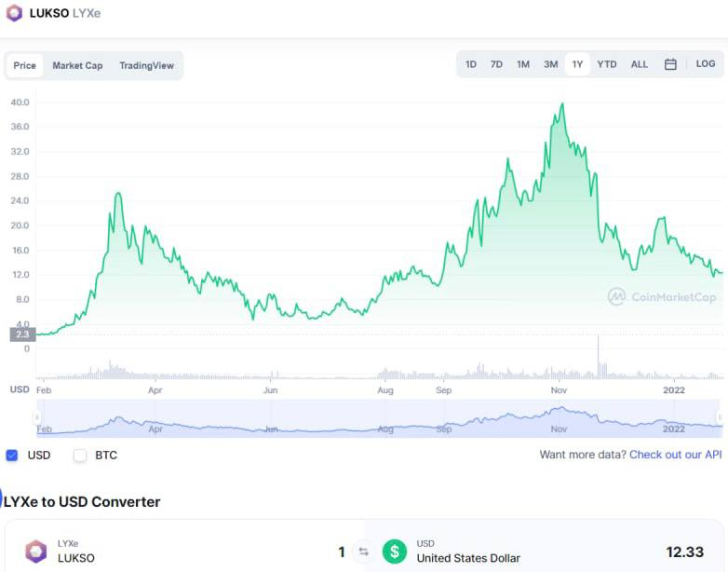Click the green dollar USD icon
Screen dimensions: 728x572
pos(394,552)
